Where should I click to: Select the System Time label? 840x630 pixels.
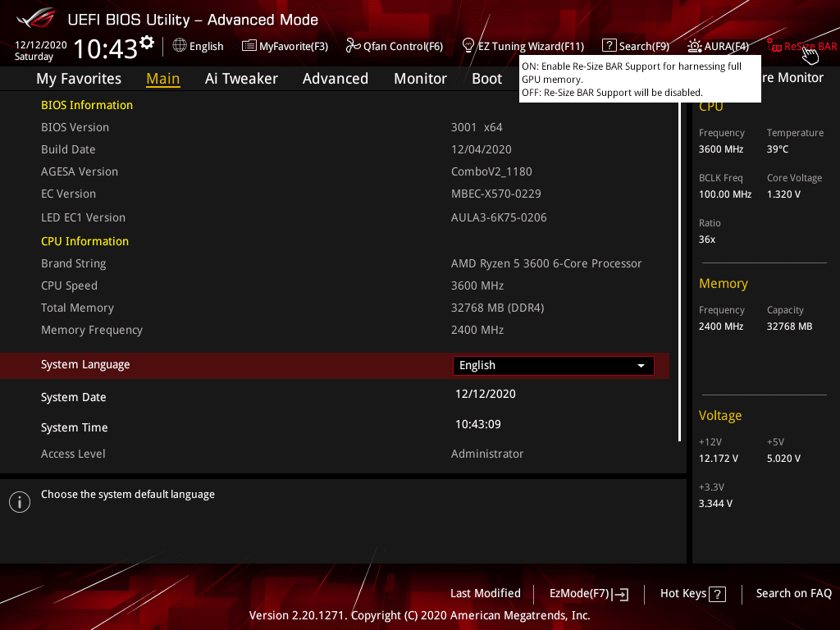pyautogui.click(x=75, y=427)
